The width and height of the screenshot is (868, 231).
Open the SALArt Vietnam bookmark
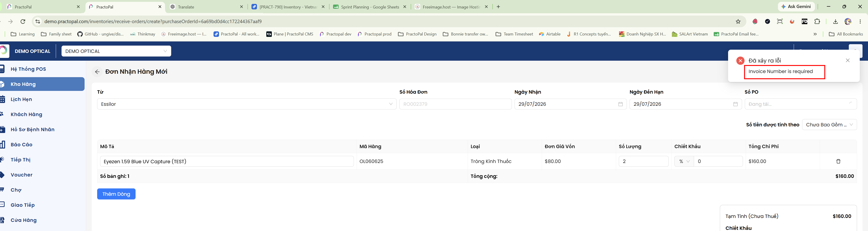690,34
